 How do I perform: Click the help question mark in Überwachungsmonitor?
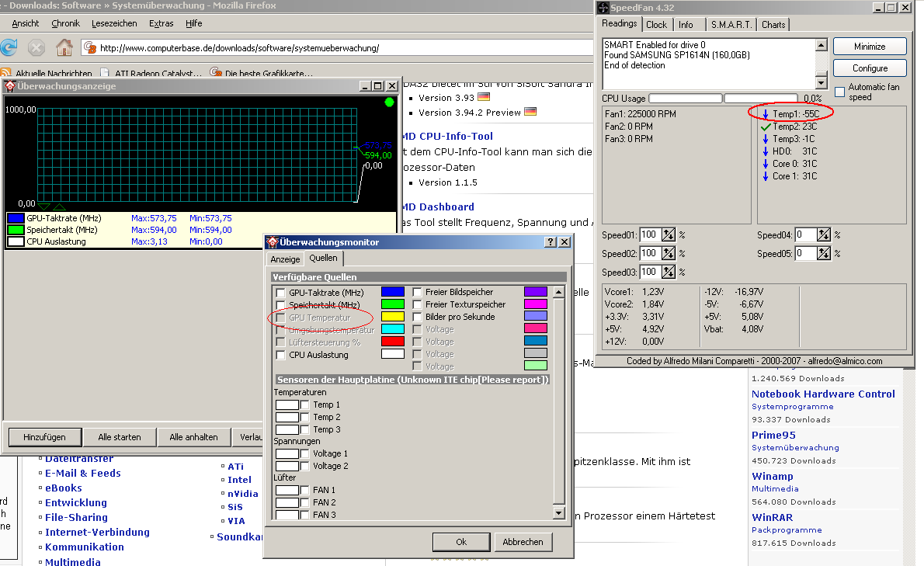551,242
